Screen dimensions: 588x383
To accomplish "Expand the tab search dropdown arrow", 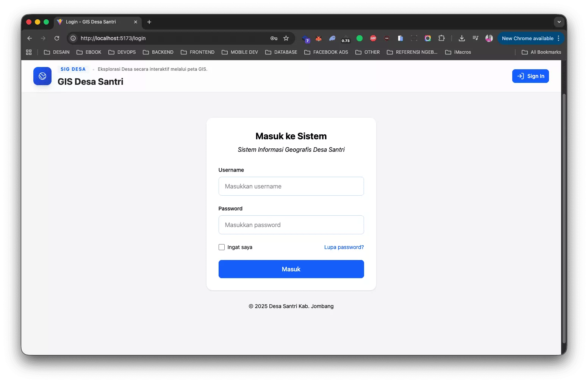I will click(559, 22).
